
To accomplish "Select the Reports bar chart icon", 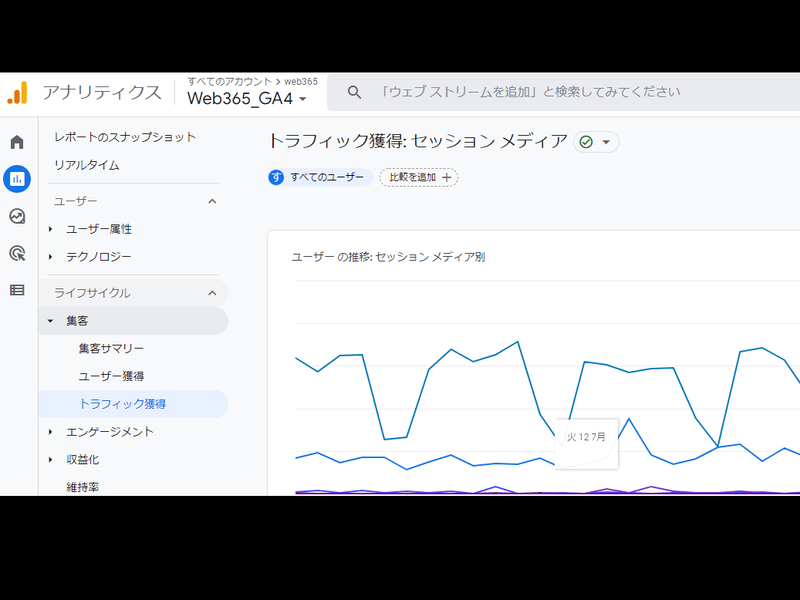I will (17, 179).
